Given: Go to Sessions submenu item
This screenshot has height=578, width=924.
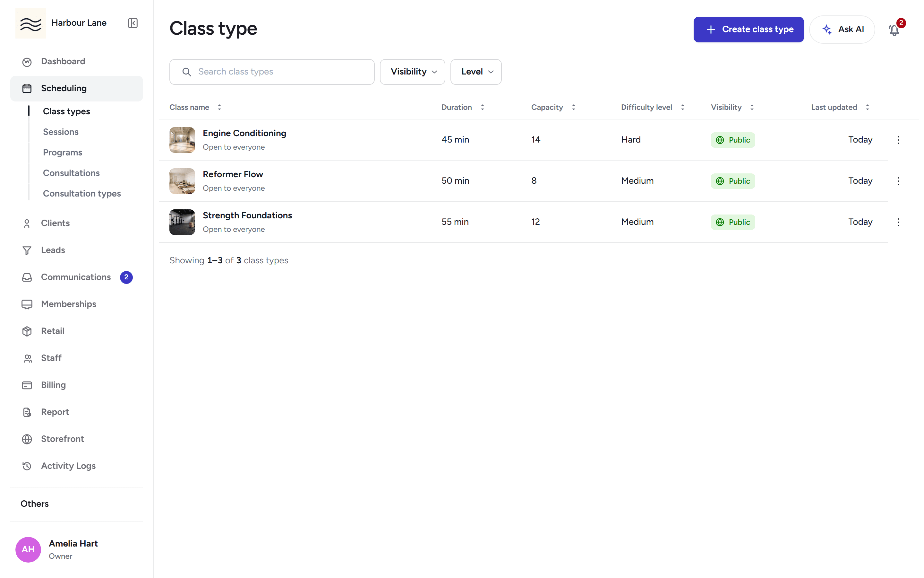Looking at the screenshot, I should [61, 132].
